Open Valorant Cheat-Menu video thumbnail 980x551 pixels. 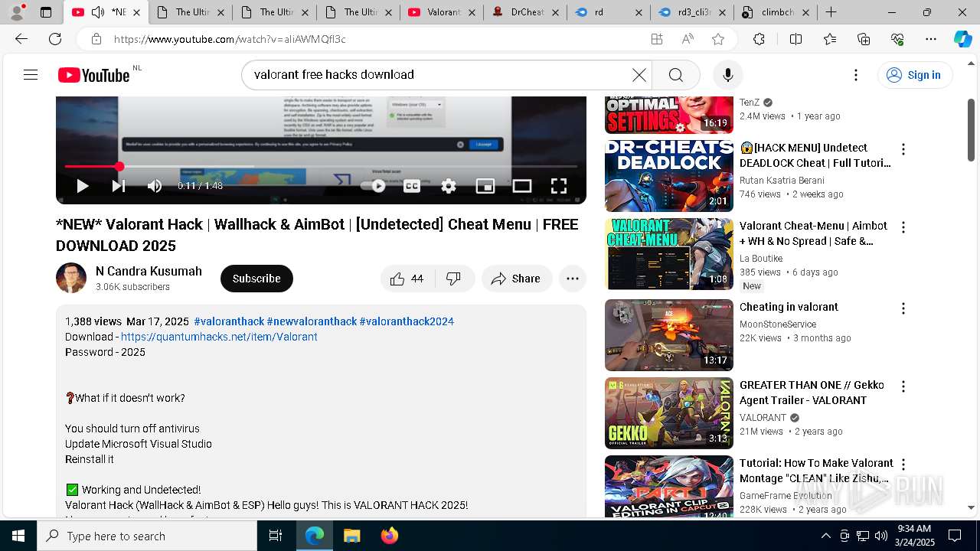(x=669, y=254)
